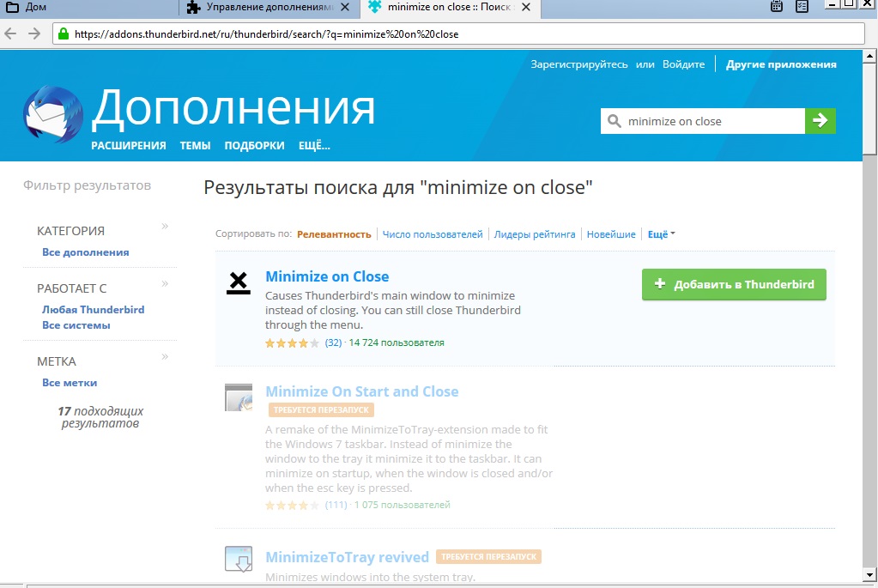Click the magnifier icon in search box
Screen dimensions: 878x588
point(615,121)
